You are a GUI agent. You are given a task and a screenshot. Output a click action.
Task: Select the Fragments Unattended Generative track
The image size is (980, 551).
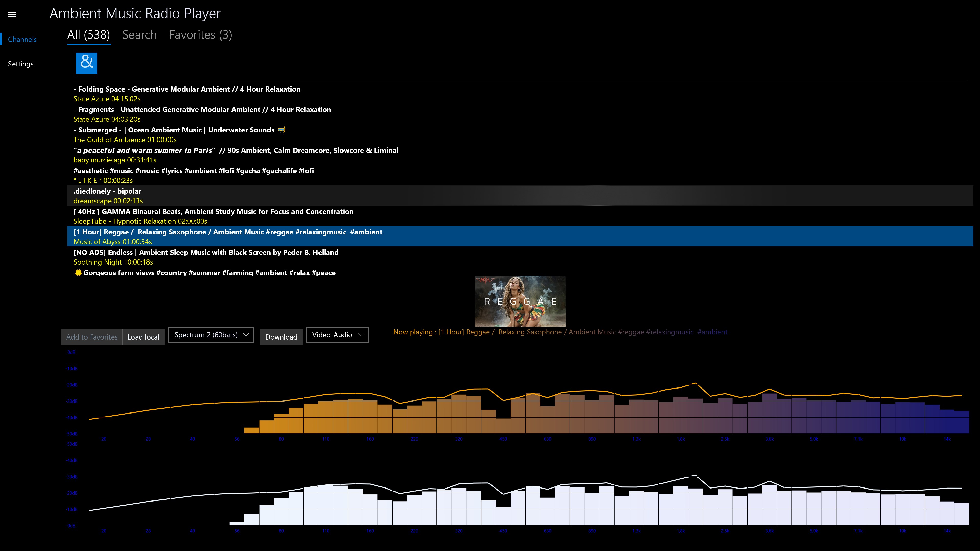click(202, 114)
